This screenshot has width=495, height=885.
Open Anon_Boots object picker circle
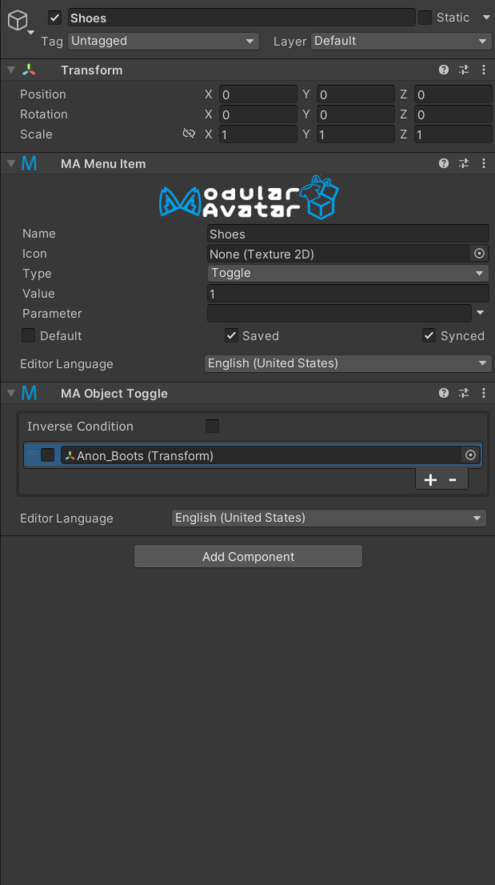point(471,455)
